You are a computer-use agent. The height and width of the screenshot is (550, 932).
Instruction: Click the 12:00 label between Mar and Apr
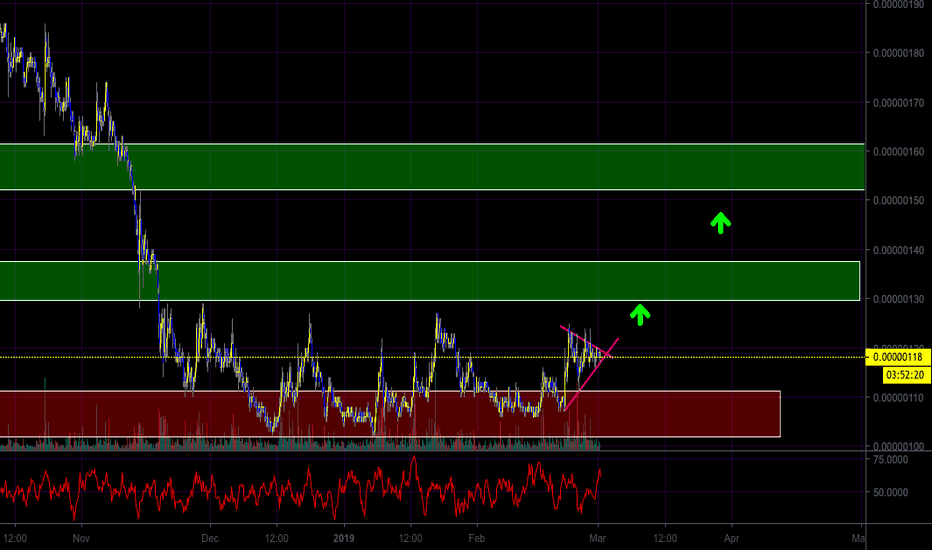(x=665, y=539)
